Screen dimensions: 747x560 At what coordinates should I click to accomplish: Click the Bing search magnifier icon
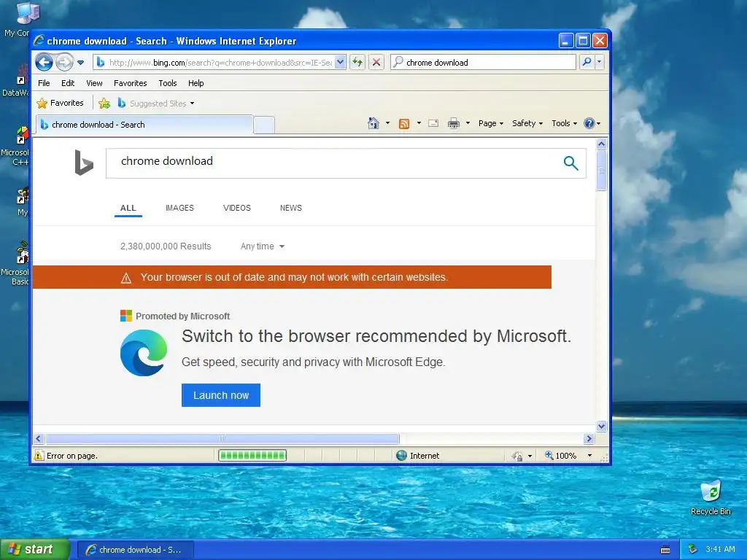click(x=570, y=163)
